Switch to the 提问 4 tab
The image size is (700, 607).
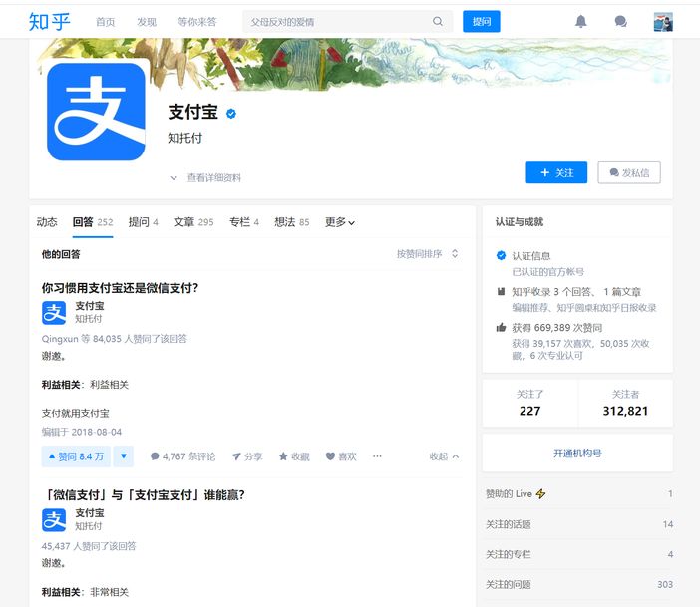click(x=144, y=222)
